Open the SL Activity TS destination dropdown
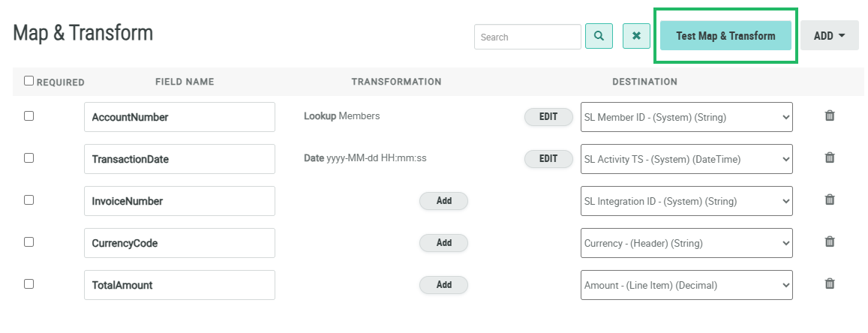 (x=686, y=159)
